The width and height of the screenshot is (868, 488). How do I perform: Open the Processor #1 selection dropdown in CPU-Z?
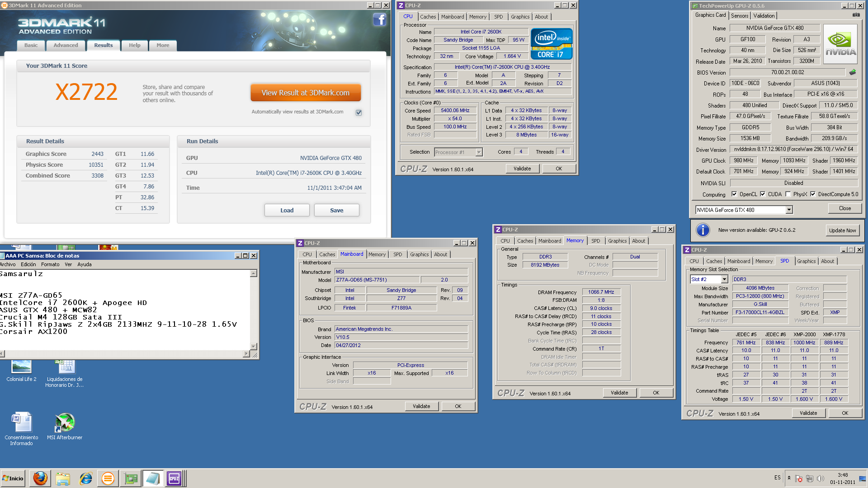(479, 152)
